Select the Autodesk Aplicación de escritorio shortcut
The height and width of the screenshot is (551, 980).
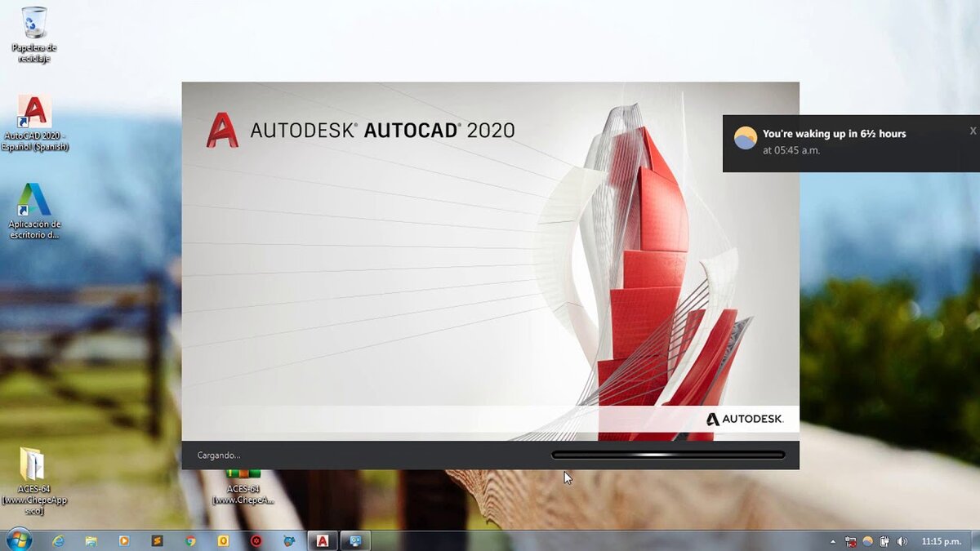(34, 211)
